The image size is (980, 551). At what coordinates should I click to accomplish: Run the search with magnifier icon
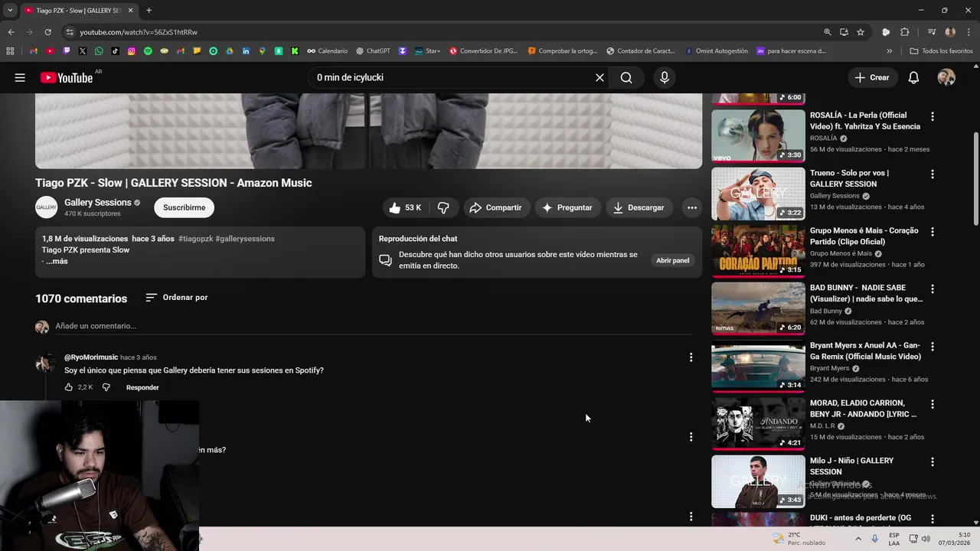[x=626, y=77]
